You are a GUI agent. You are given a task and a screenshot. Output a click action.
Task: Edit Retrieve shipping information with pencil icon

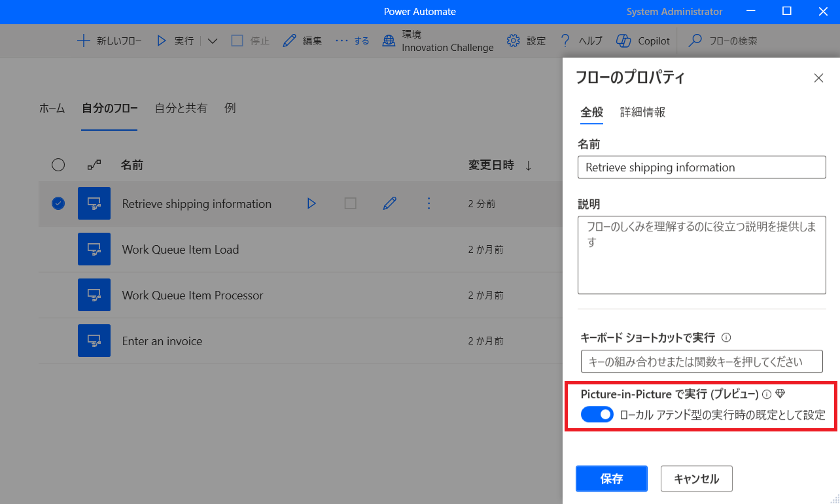(x=390, y=203)
